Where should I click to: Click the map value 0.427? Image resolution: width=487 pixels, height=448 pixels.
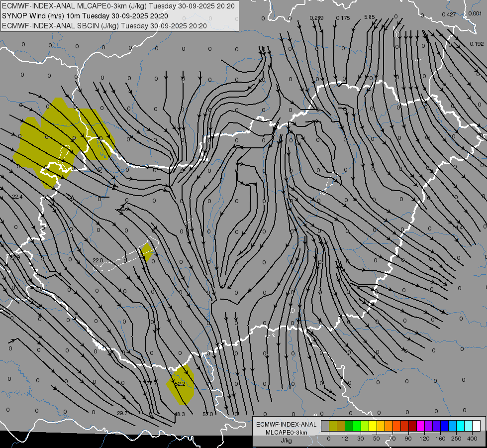click(449, 14)
